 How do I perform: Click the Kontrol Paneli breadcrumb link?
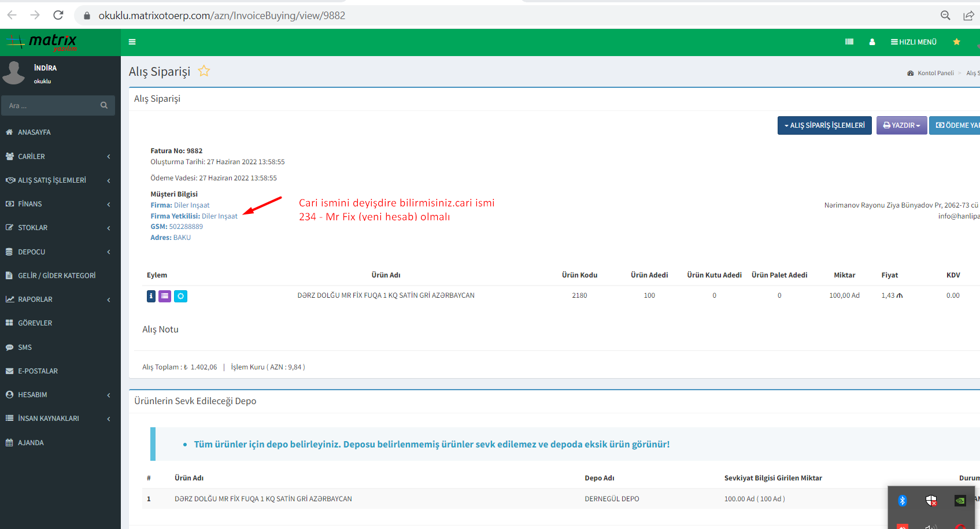point(935,73)
